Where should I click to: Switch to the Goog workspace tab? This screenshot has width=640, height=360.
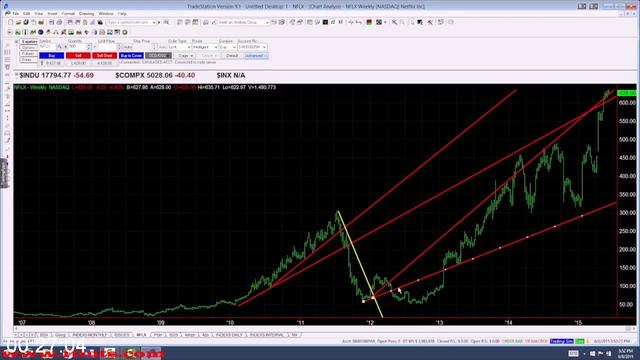(x=60, y=335)
